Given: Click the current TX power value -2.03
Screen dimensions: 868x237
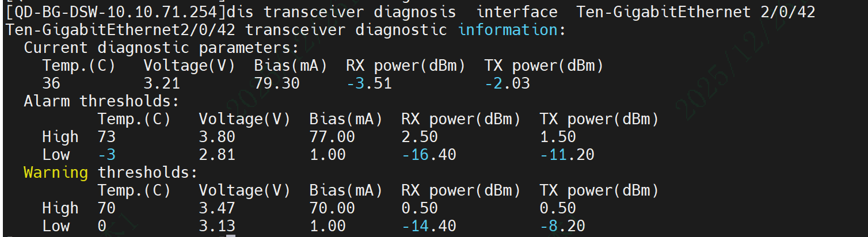Looking at the screenshot, I should [x=507, y=83].
